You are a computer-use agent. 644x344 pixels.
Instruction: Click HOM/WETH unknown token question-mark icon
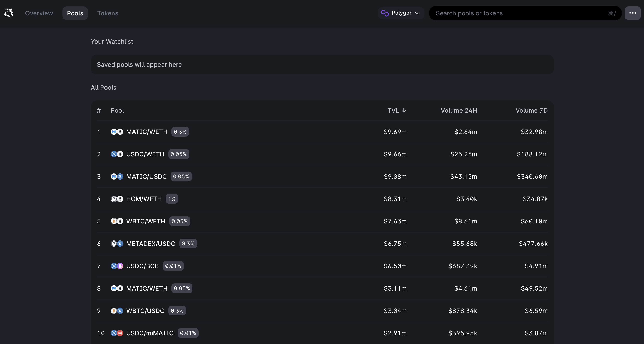tap(114, 199)
